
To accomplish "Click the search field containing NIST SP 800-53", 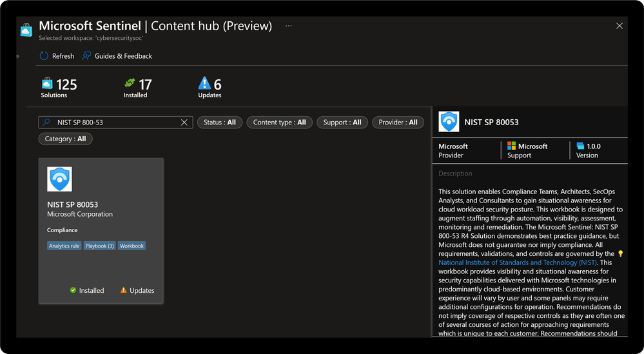I will pos(115,123).
